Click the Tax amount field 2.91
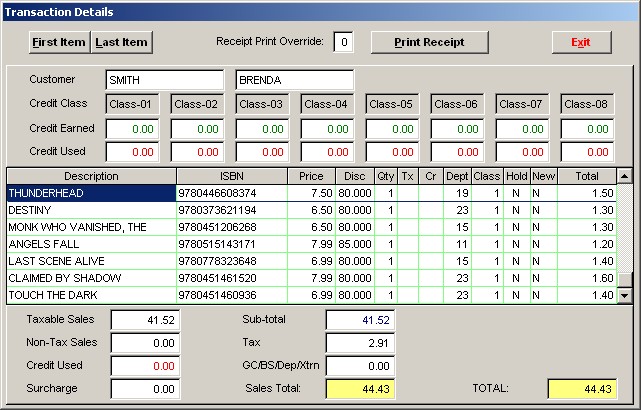This screenshot has height=410, width=641. [x=360, y=343]
